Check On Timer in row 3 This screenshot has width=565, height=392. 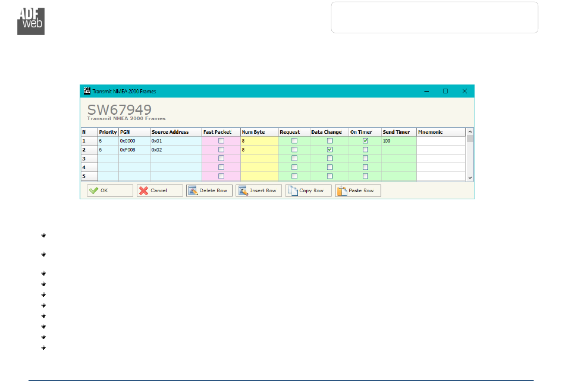click(x=365, y=158)
